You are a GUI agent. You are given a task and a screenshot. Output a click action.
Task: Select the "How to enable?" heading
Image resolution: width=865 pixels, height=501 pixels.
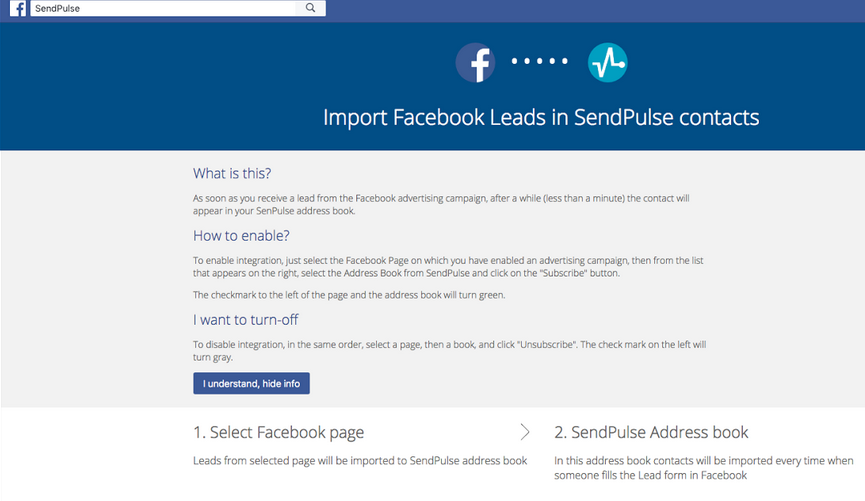[241, 236]
